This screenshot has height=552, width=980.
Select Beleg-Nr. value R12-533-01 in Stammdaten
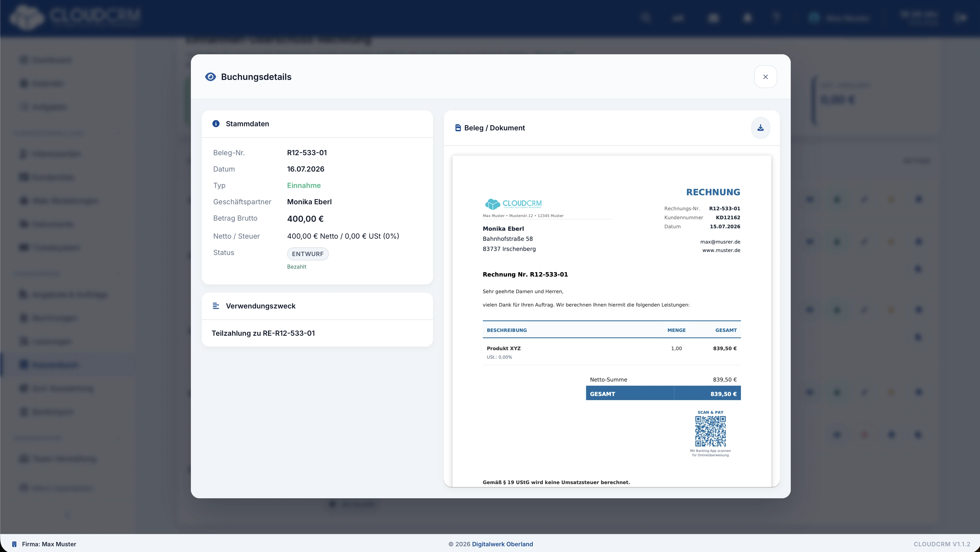coord(307,152)
